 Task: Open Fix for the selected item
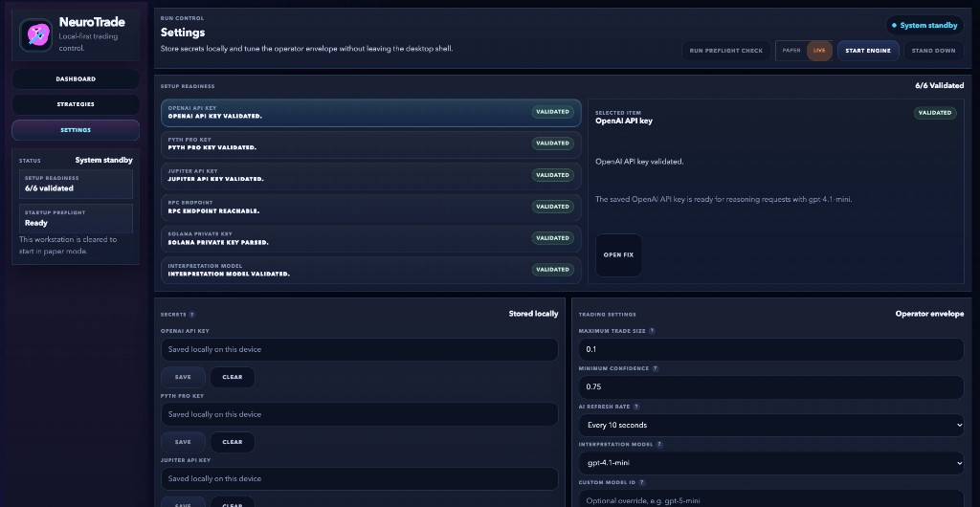(x=619, y=255)
